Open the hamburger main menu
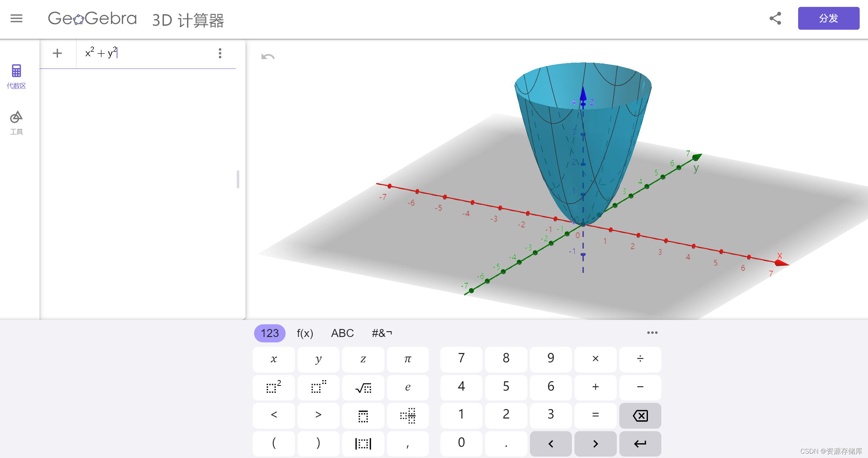 point(16,18)
